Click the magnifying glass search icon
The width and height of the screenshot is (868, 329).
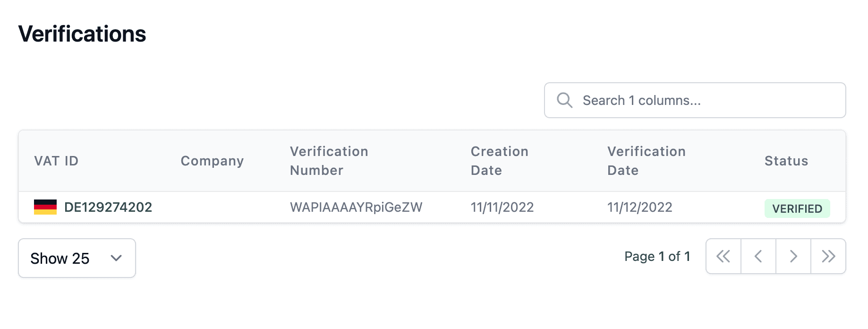tap(564, 100)
